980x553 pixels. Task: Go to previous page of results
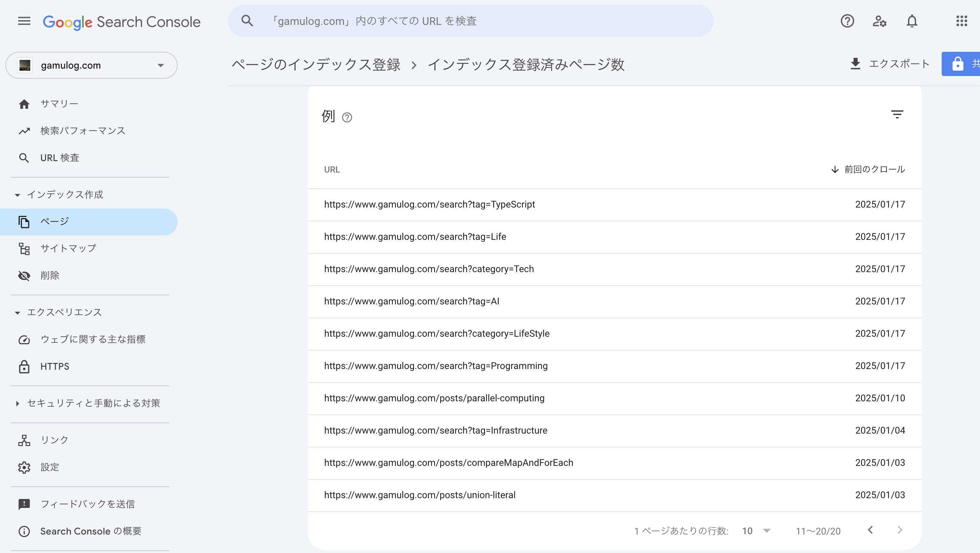870,530
